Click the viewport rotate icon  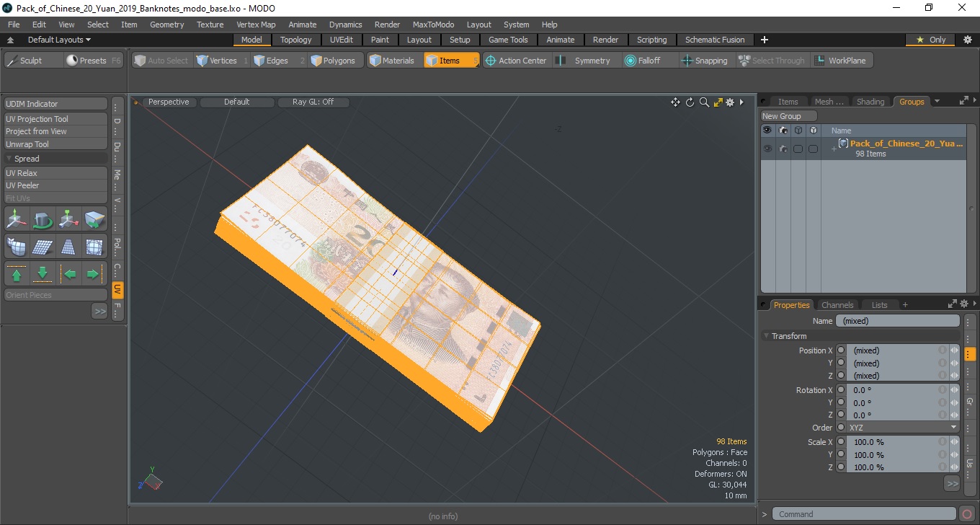[690, 102]
